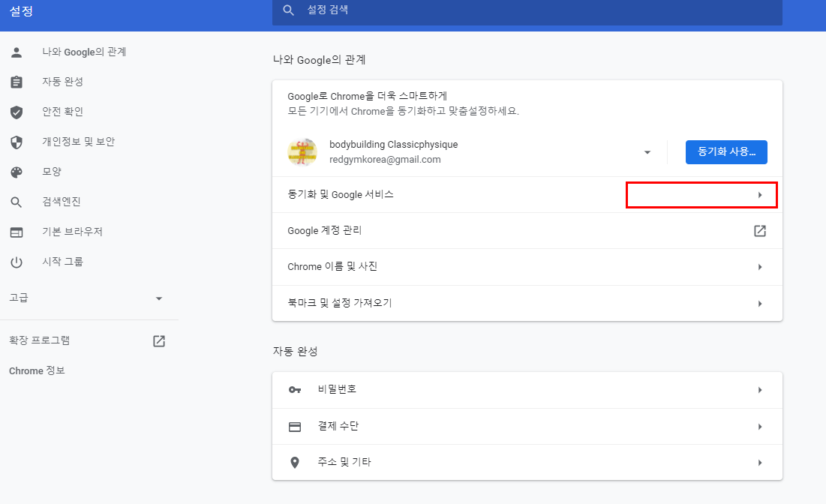Click the 주소 및 기타 label
Viewport: 826px width, 504px height.
(344, 462)
